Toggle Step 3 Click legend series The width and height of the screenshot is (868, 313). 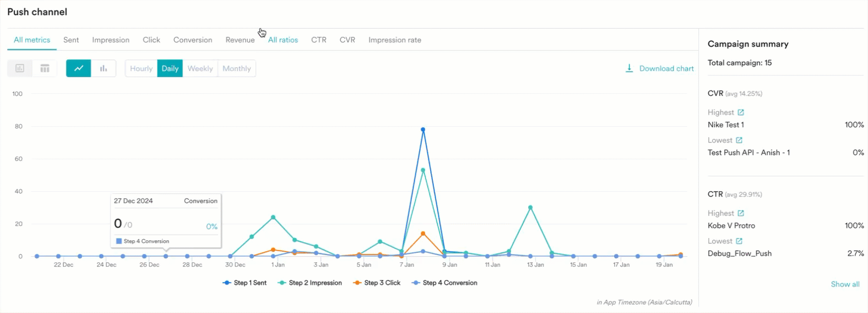pos(377,283)
